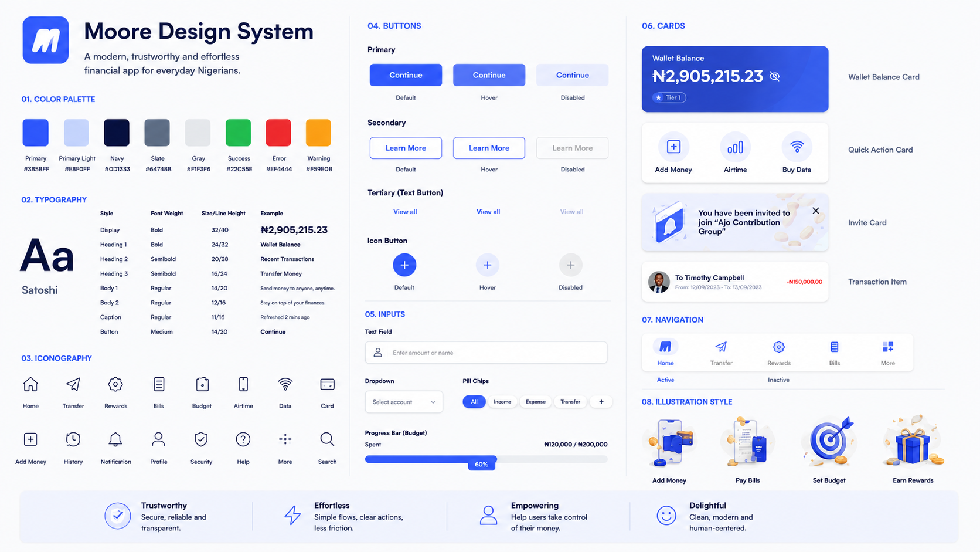Click the Airtime quick action icon
Image resolution: width=980 pixels, height=552 pixels.
tap(735, 147)
